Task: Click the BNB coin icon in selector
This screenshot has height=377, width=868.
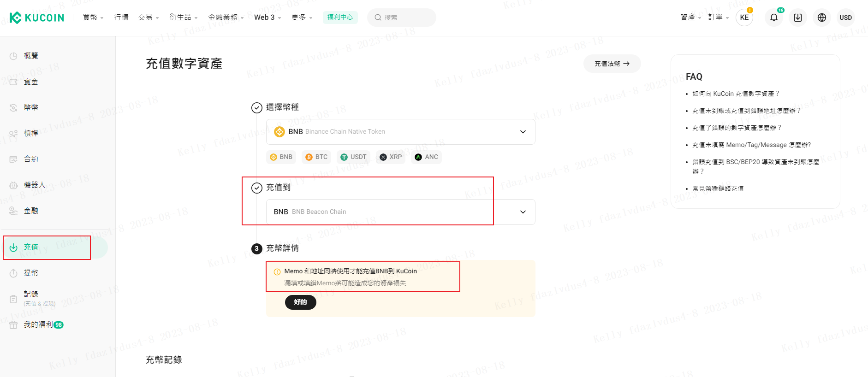Action: 279,132
